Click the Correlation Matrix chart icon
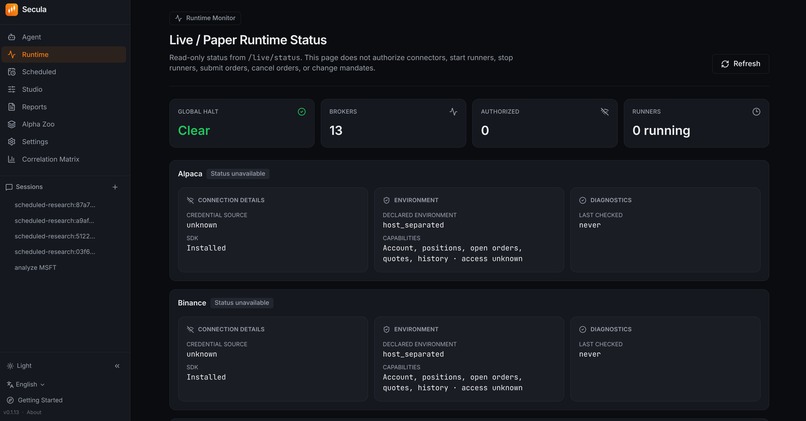This screenshot has width=806, height=421. [x=11, y=159]
